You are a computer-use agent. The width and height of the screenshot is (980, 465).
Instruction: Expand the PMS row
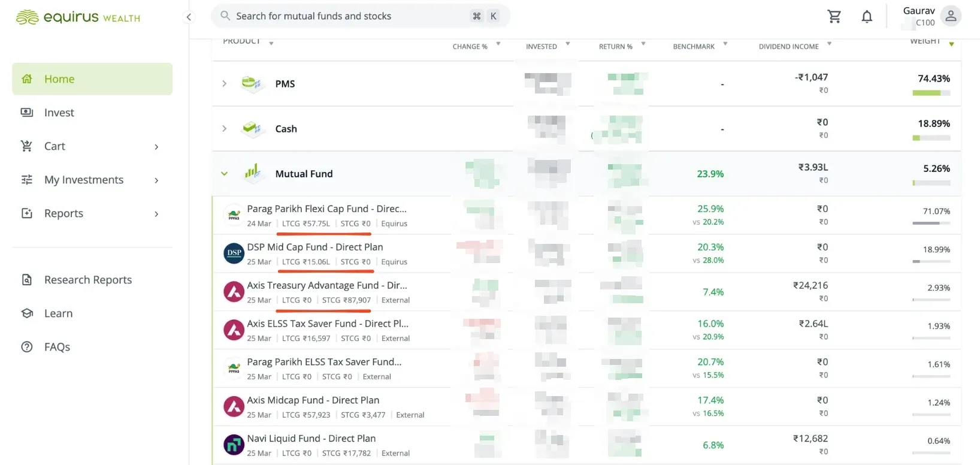point(224,83)
